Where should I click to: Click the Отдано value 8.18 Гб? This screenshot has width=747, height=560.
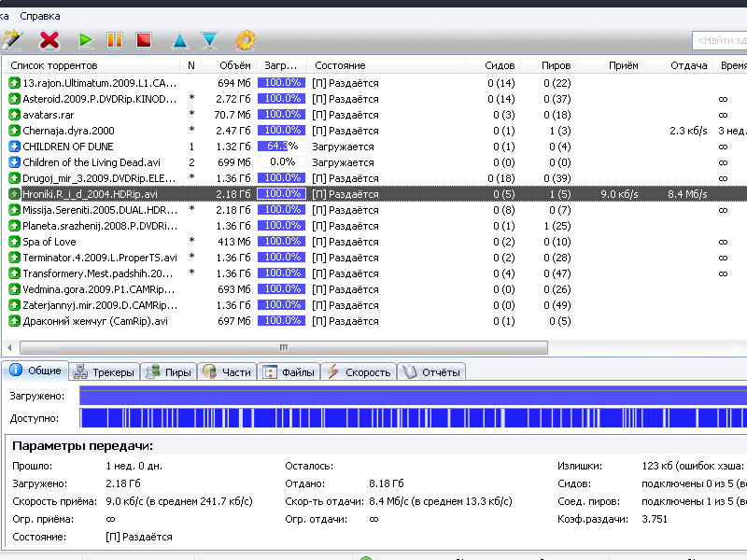(x=387, y=483)
